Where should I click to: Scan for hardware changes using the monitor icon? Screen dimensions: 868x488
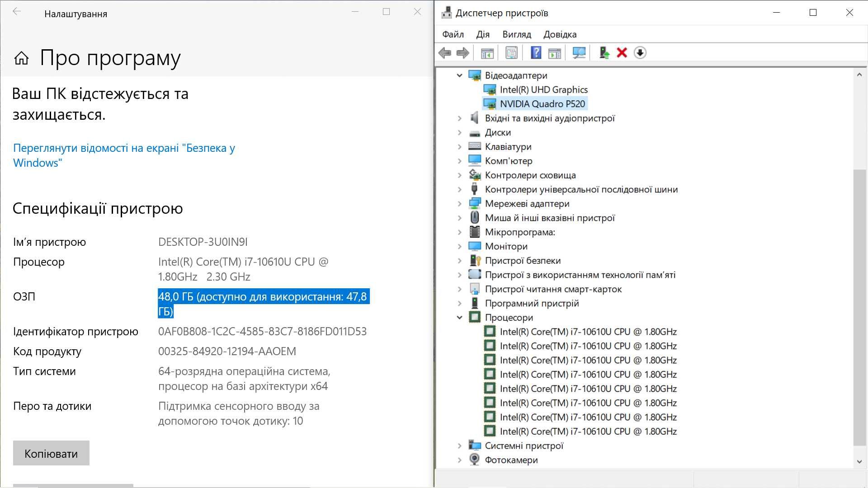pyautogui.click(x=579, y=53)
